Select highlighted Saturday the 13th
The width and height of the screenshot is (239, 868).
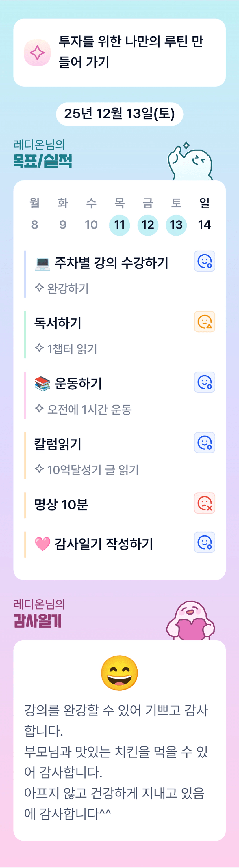(x=176, y=225)
